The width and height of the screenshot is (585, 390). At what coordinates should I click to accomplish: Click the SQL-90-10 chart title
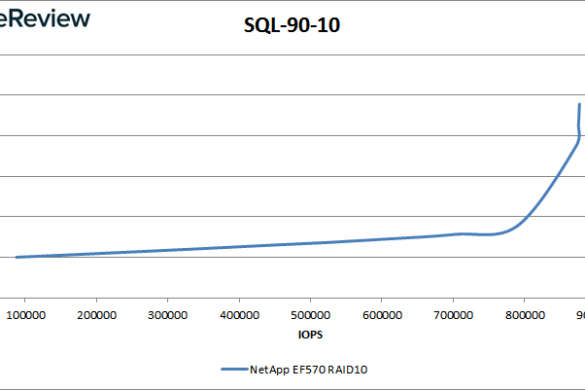tap(292, 25)
